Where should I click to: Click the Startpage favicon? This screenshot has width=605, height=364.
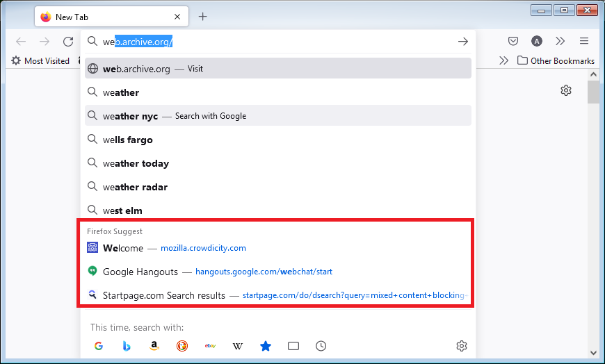(92, 295)
